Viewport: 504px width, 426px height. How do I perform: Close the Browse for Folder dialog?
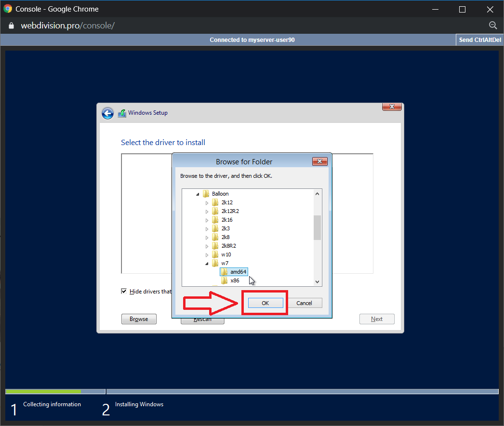coord(319,161)
